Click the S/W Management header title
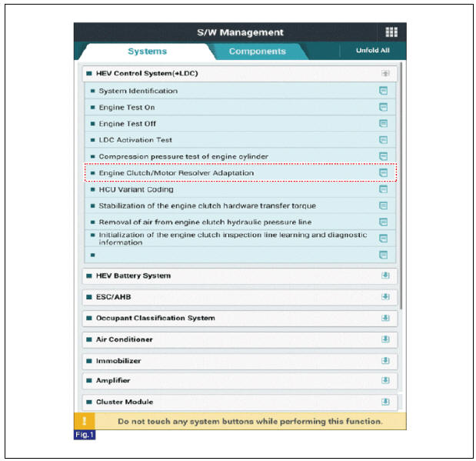 point(240,32)
